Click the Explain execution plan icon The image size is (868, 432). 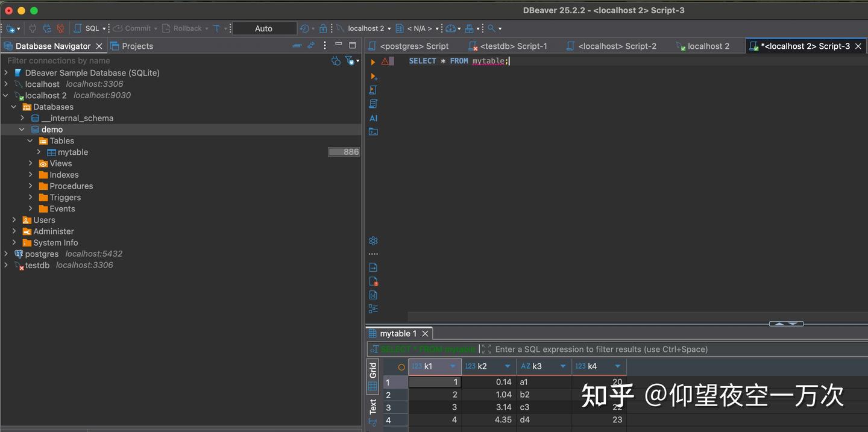pos(373,104)
